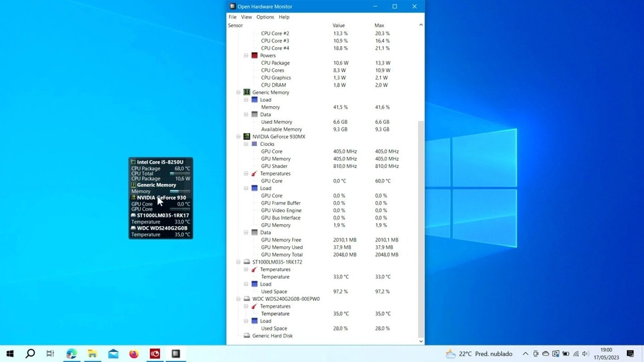
Task: Open the Help menu
Action: [x=284, y=17]
